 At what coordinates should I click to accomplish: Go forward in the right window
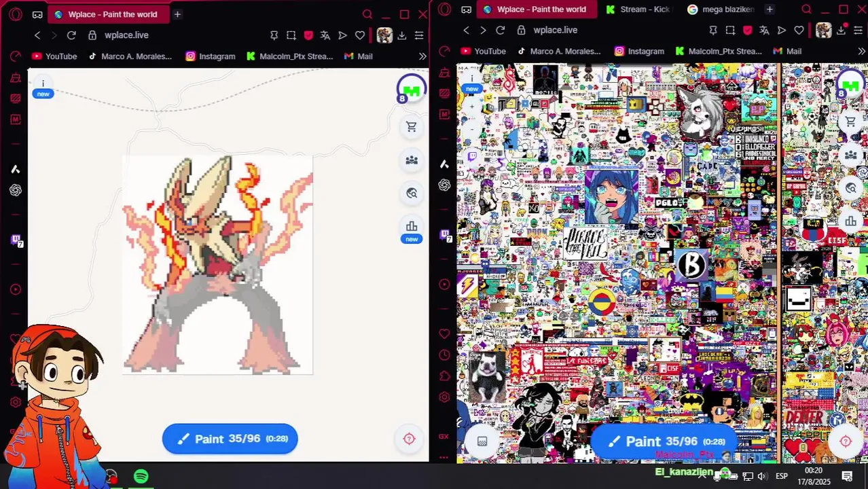483,30
